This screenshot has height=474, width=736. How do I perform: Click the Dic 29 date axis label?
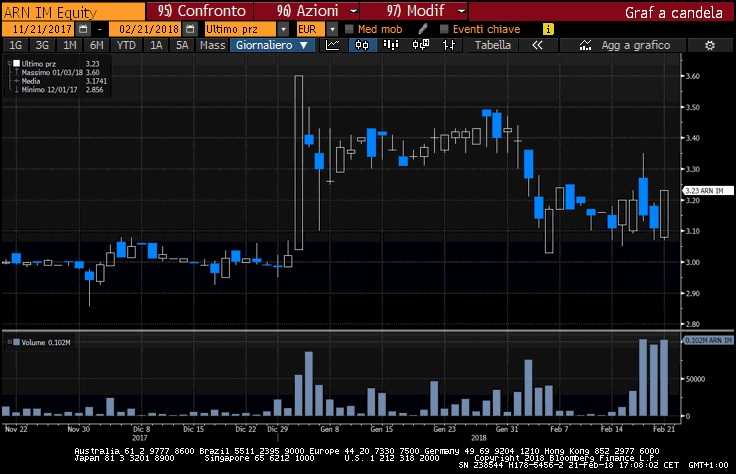point(277,429)
